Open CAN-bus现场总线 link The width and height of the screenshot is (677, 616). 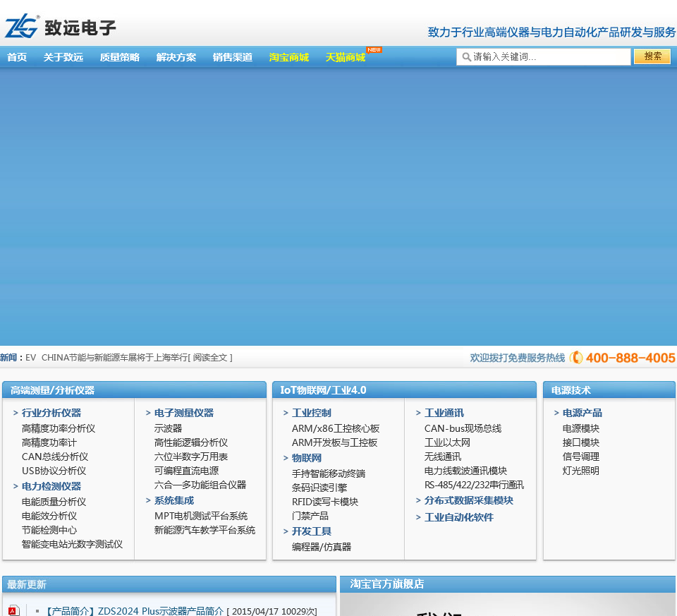pos(463,428)
